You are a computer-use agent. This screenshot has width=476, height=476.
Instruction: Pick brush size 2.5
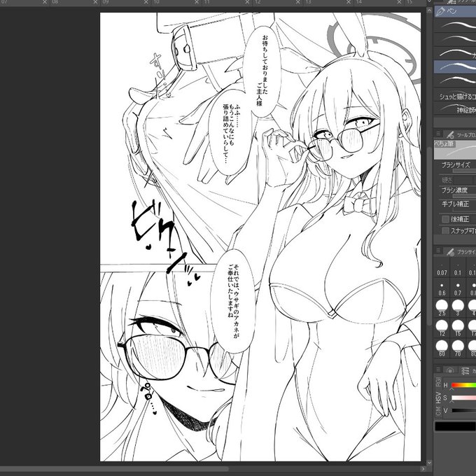point(442,308)
